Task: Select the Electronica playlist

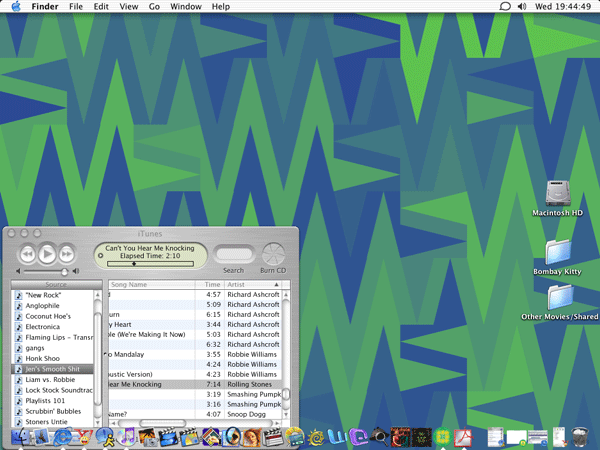Action: (x=53, y=327)
